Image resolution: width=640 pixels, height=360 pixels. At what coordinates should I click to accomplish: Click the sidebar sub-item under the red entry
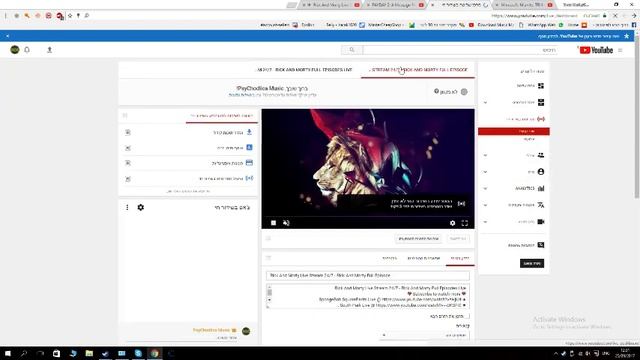(x=529, y=139)
